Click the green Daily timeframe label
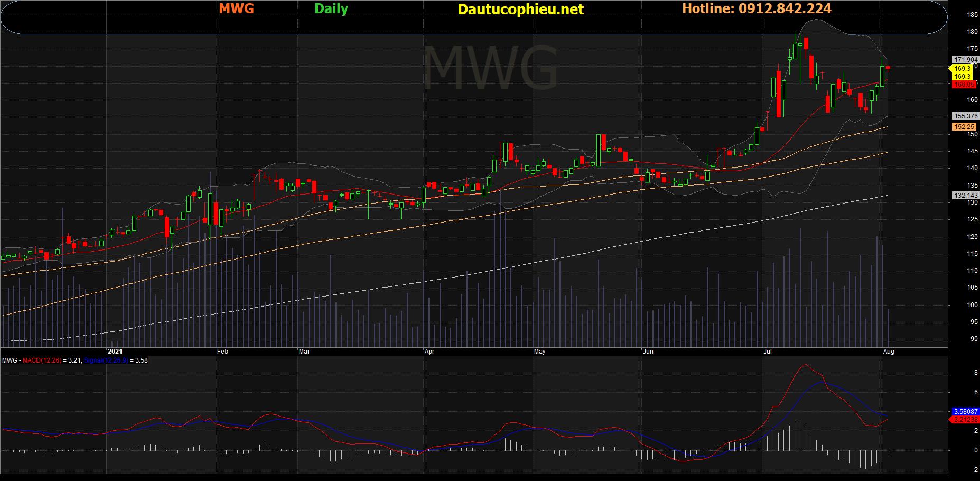Screen dimensions: 980x481 [x=331, y=8]
